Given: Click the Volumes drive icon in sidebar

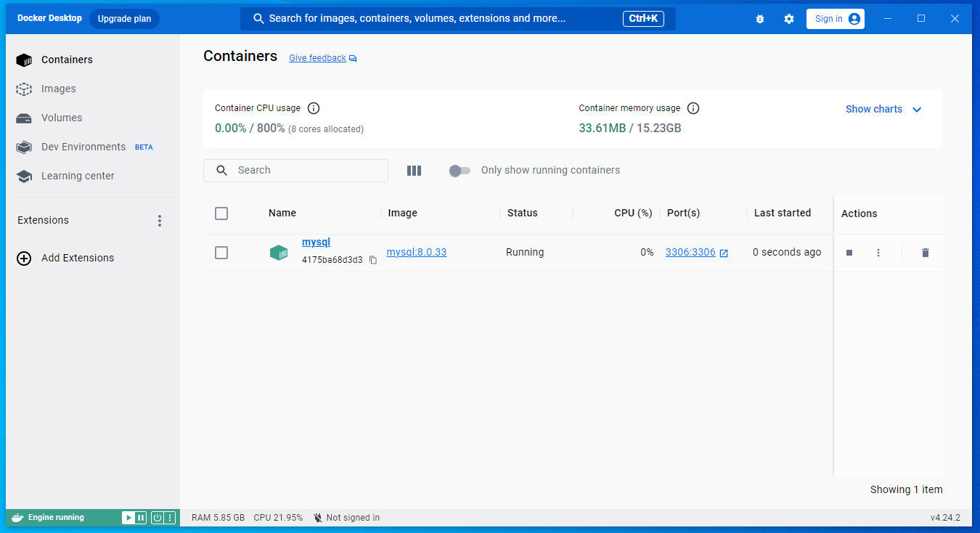Looking at the screenshot, I should pyautogui.click(x=24, y=118).
